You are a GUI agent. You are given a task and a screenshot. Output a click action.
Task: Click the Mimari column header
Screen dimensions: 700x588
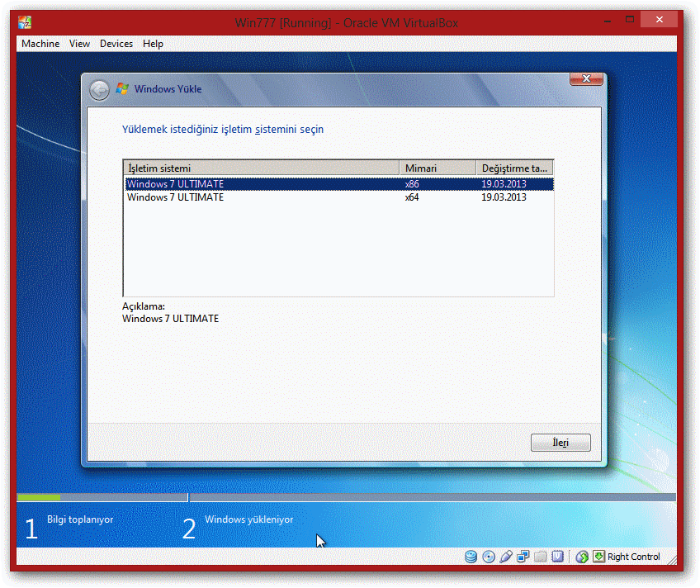[437, 168]
